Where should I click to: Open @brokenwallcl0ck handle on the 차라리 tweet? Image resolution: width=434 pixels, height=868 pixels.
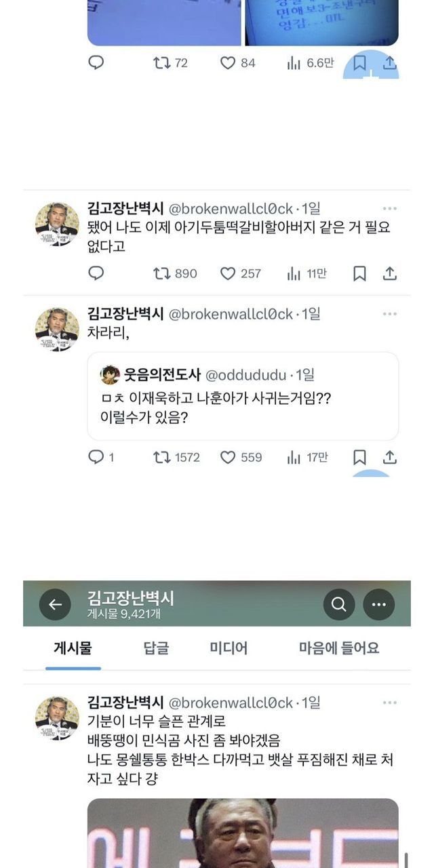[x=230, y=314]
